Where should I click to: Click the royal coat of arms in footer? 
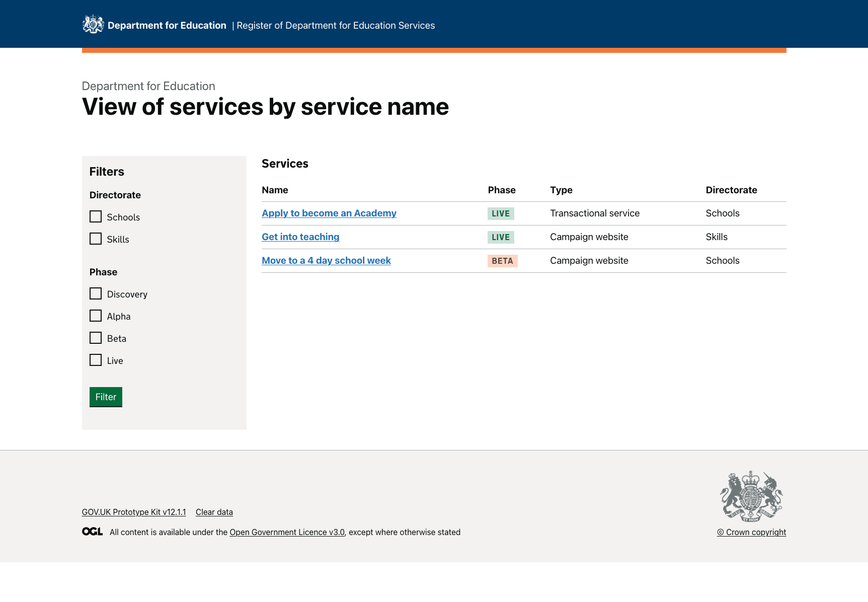click(751, 496)
